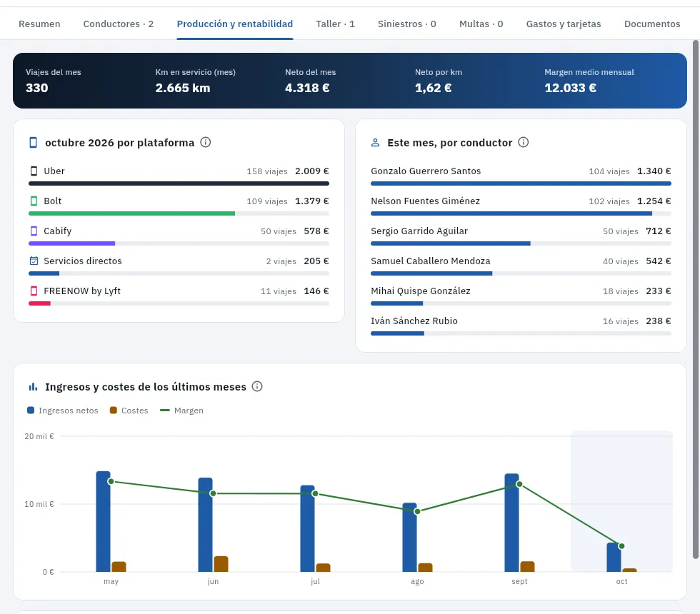Click the Neto del mes value 4.318 €

coord(307,88)
